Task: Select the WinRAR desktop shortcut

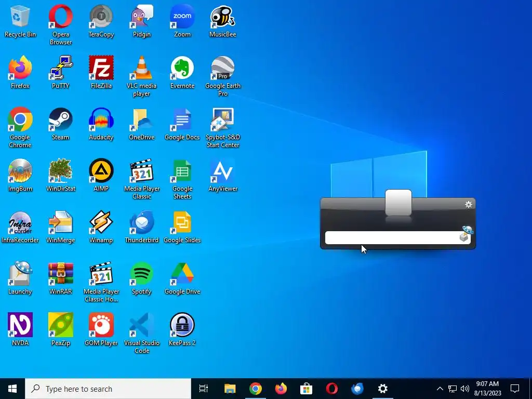Action: click(61, 278)
